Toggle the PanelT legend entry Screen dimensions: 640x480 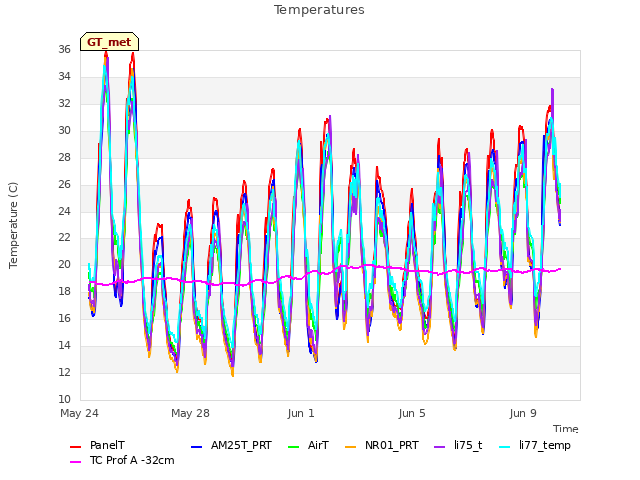point(98,446)
